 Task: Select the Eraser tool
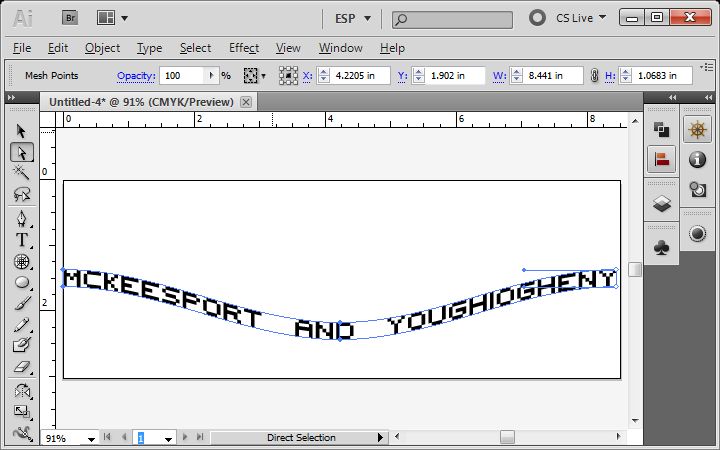tap(21, 366)
